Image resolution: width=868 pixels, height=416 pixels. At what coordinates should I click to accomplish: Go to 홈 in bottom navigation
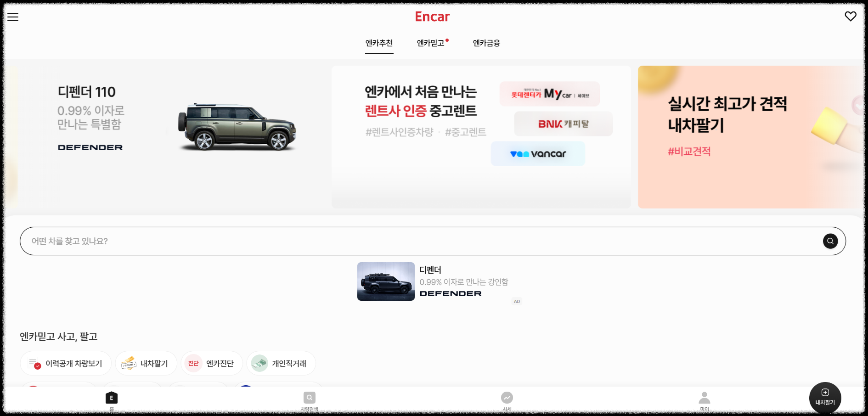tap(112, 401)
